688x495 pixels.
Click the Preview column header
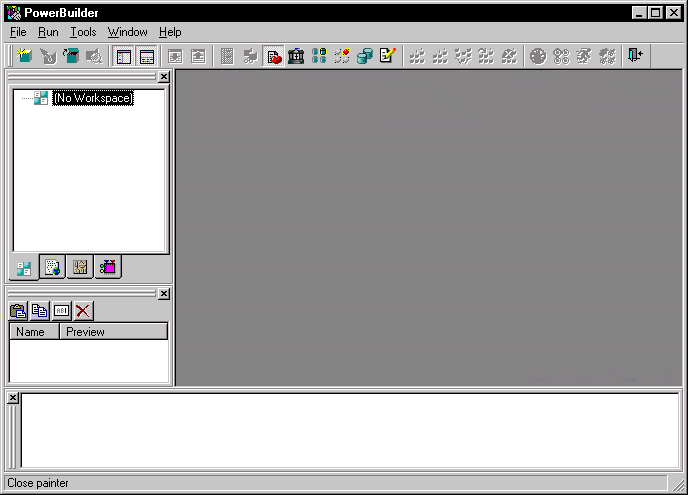click(113, 332)
